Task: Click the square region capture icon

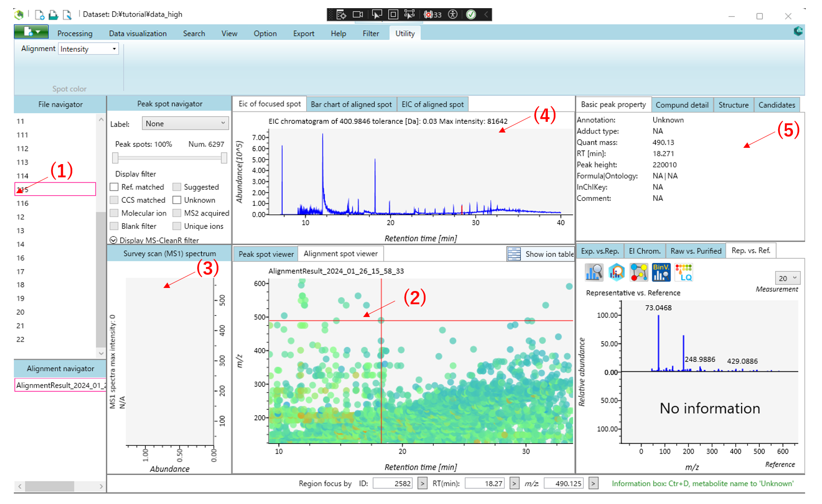Action: tap(393, 14)
